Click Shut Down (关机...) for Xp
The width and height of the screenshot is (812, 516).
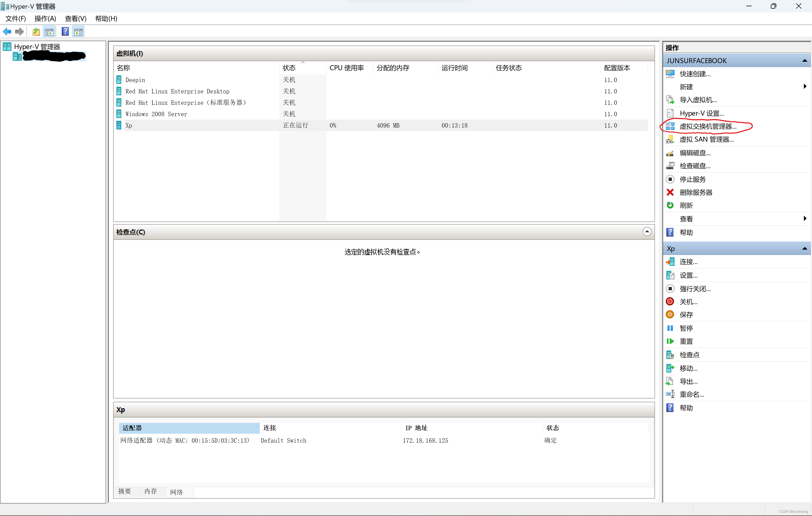tap(688, 302)
